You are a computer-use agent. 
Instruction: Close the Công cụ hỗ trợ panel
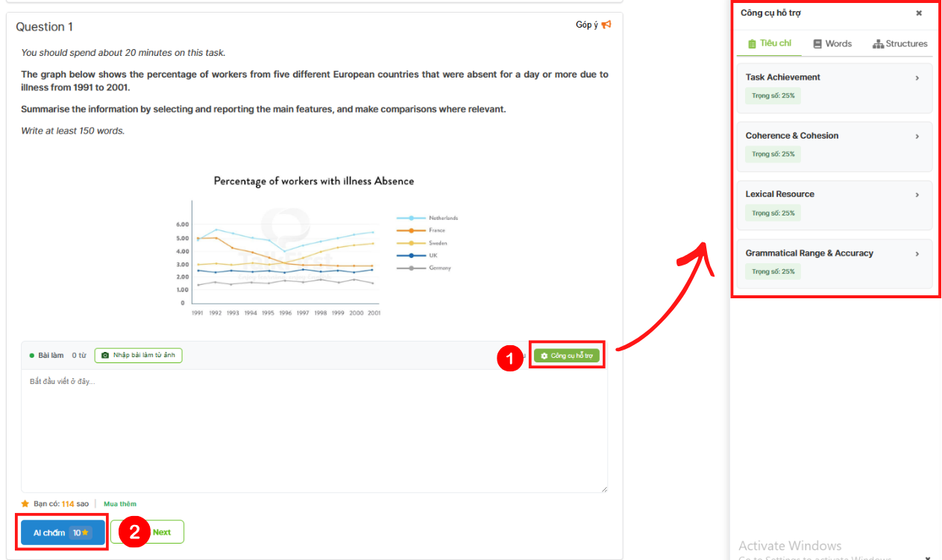919,13
